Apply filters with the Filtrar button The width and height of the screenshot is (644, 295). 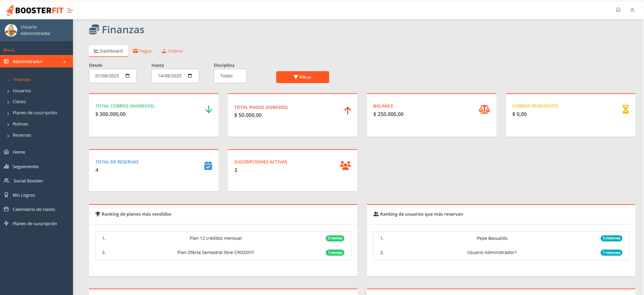[302, 77]
